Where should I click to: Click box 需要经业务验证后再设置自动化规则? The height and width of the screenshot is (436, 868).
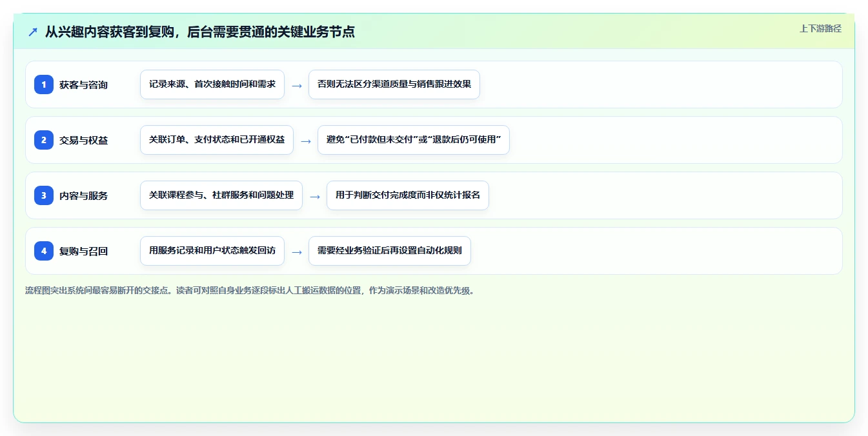click(390, 251)
